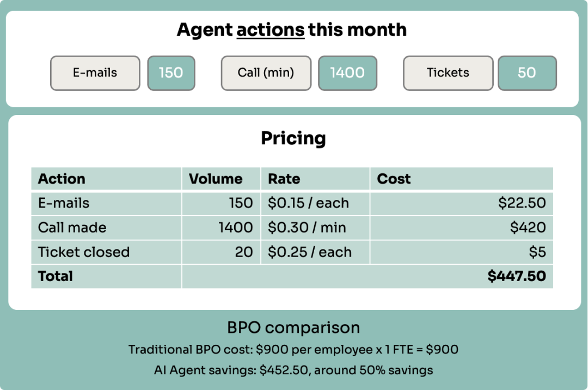Click the Call (min) label button
588x390 pixels.
(x=266, y=73)
